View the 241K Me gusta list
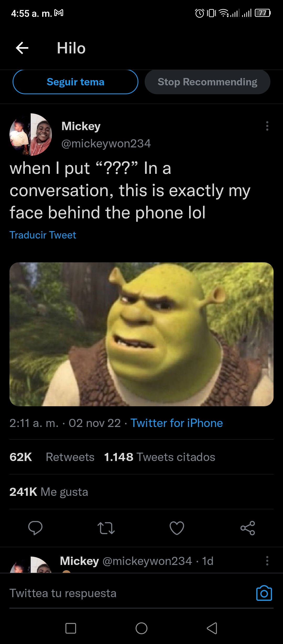 pyautogui.click(x=49, y=492)
